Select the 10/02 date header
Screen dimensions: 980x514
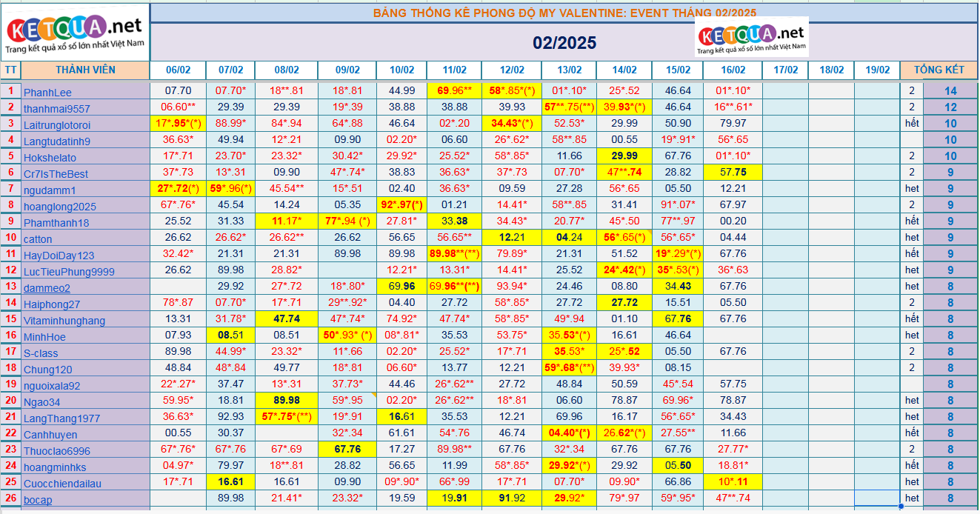(x=401, y=70)
